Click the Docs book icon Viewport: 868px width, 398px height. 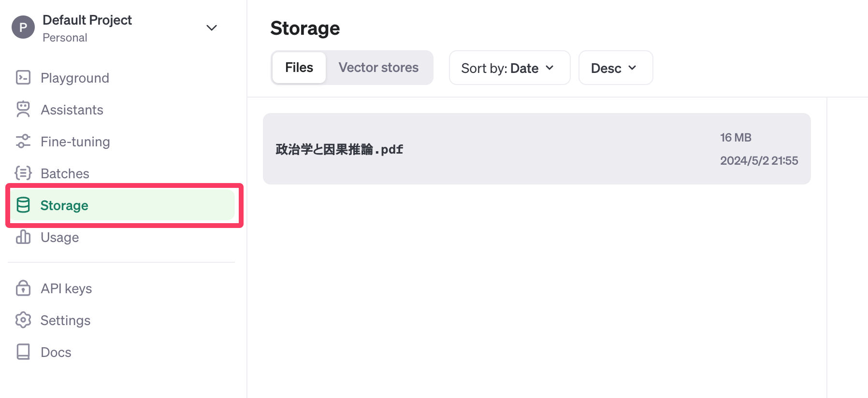click(x=23, y=352)
